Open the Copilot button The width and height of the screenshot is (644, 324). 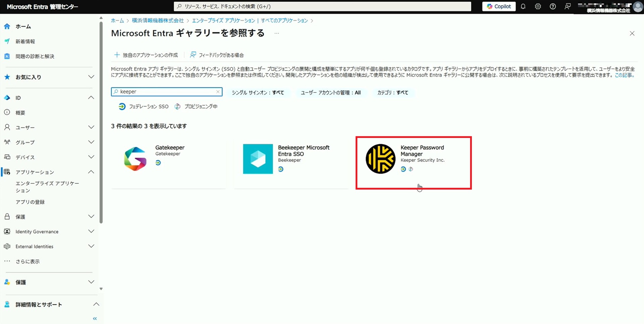pos(499,6)
